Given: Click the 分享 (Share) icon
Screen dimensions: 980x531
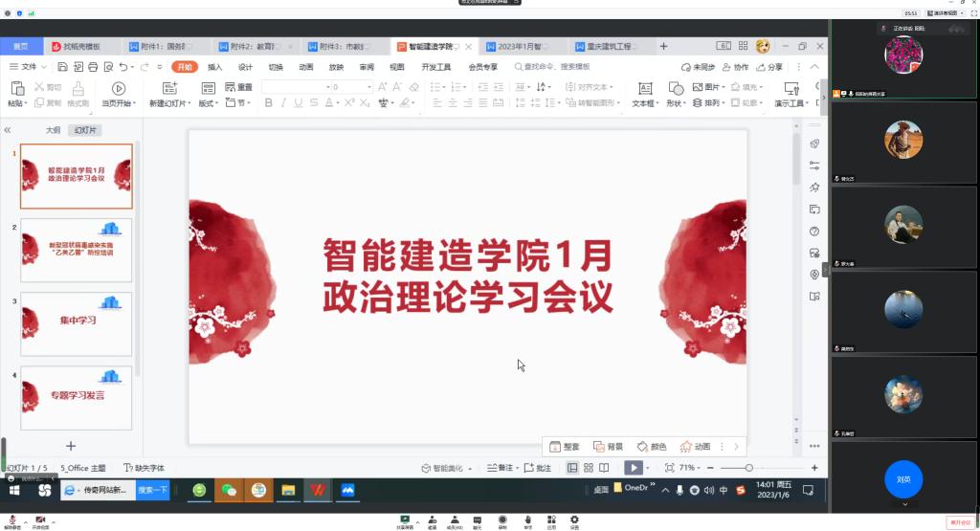Looking at the screenshot, I should [x=768, y=67].
